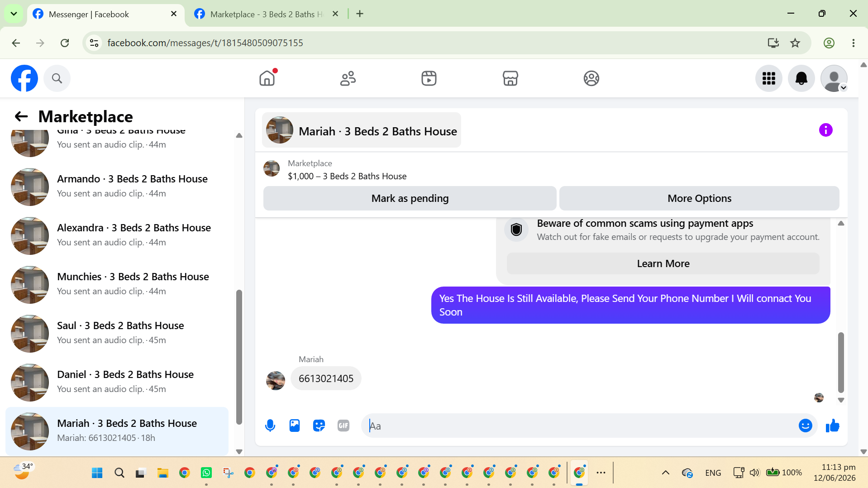Open Armando 3 Beds 2 Baths chat

pos(117,187)
